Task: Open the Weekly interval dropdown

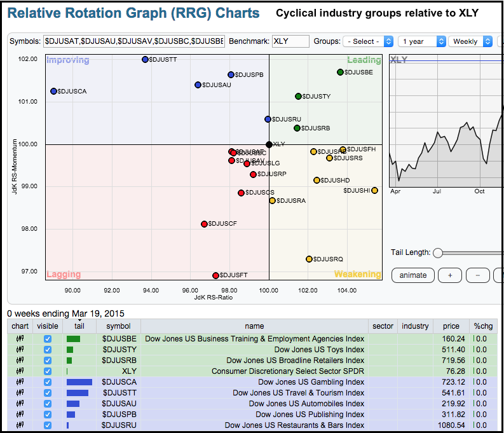Action: coord(470,41)
